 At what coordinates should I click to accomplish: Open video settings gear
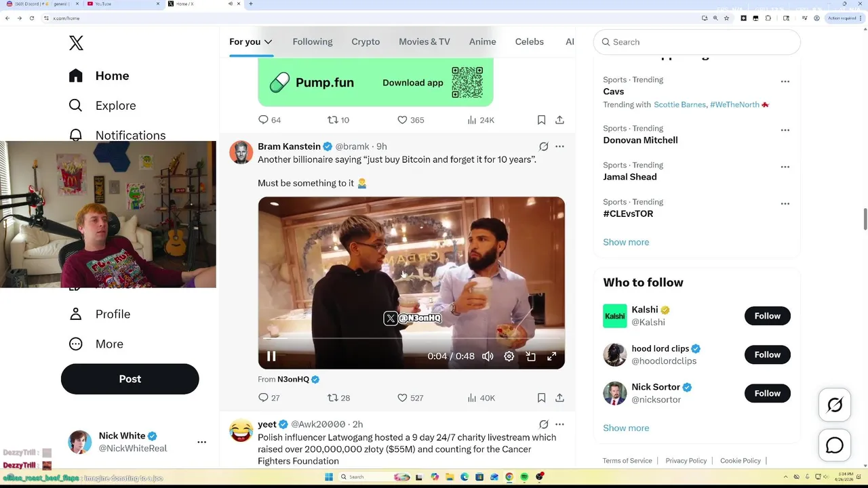click(509, 357)
